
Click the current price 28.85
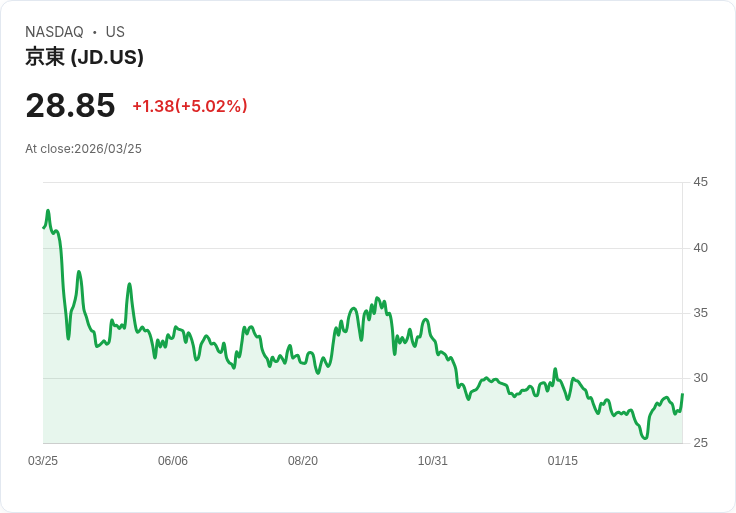70,105
